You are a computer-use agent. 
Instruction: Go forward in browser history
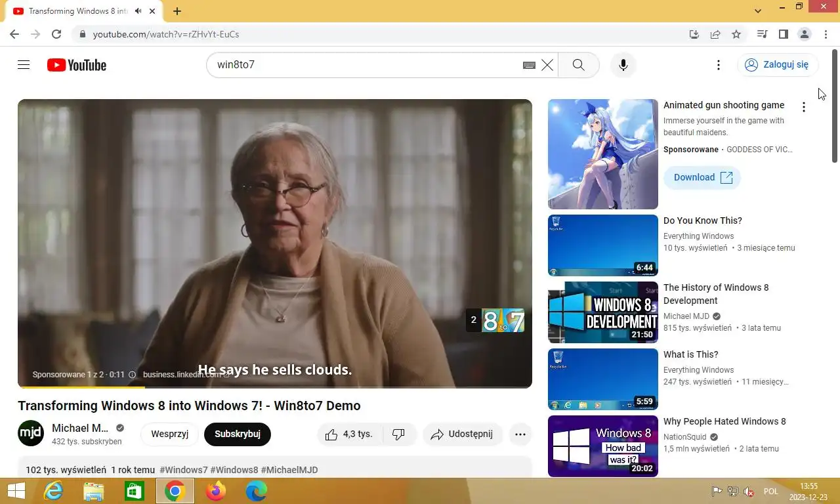(x=35, y=34)
